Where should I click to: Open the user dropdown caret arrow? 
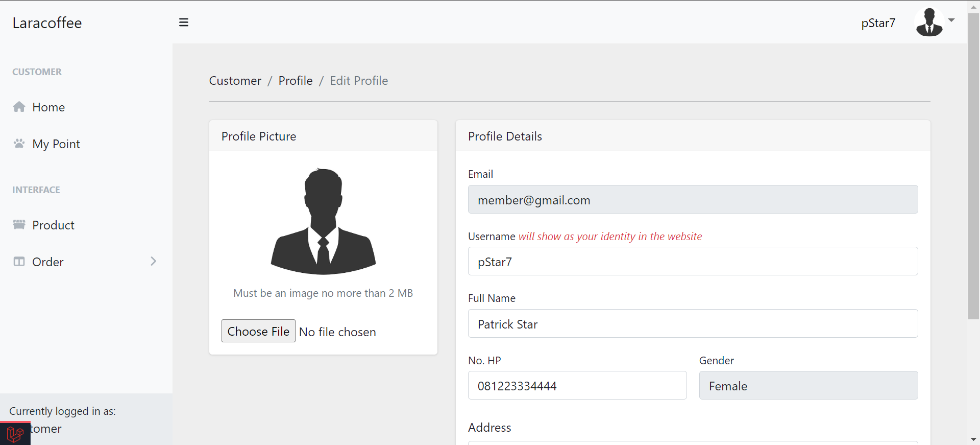pos(951,20)
